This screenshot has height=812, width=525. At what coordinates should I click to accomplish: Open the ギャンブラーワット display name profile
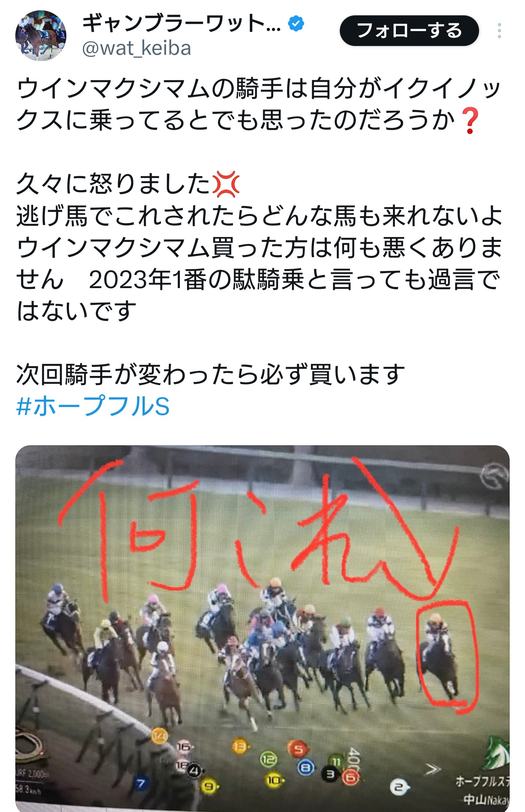coord(181,24)
